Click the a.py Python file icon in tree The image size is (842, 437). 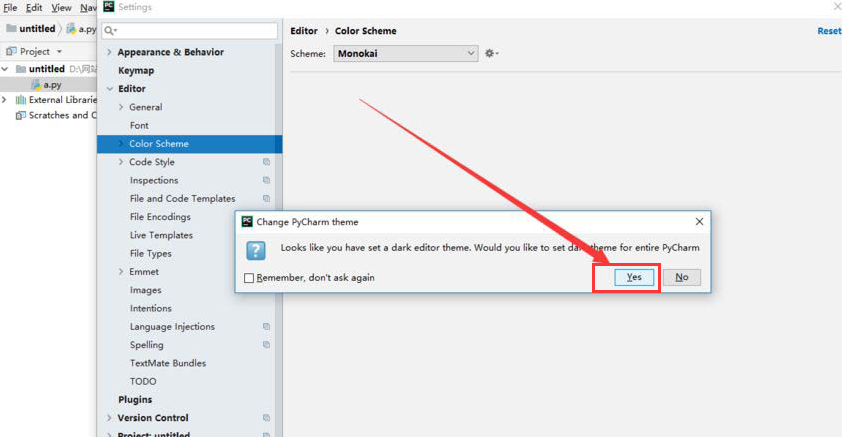pos(36,85)
